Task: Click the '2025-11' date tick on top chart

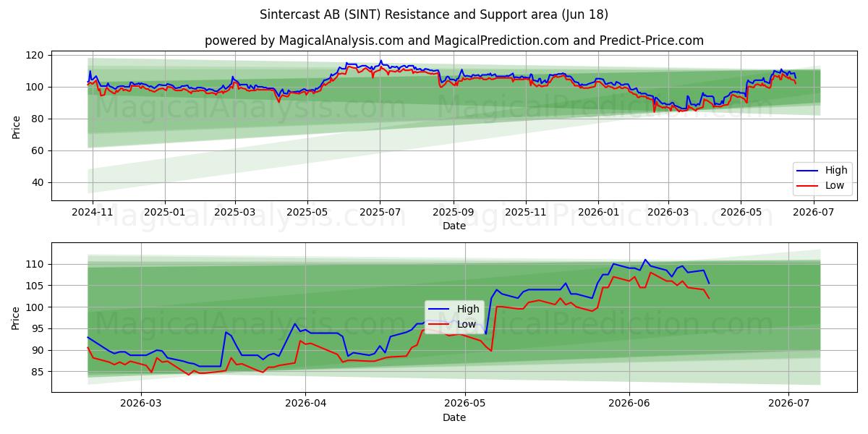Action: pos(526,212)
